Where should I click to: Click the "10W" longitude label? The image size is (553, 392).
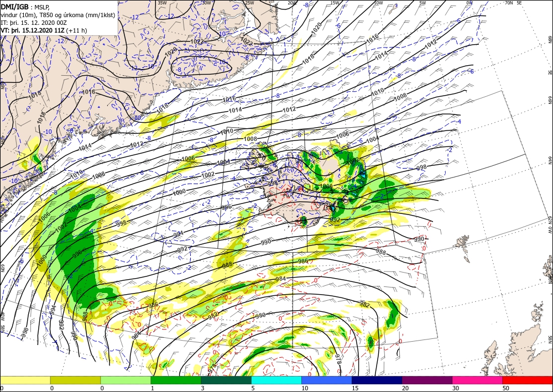[x=379, y=3]
